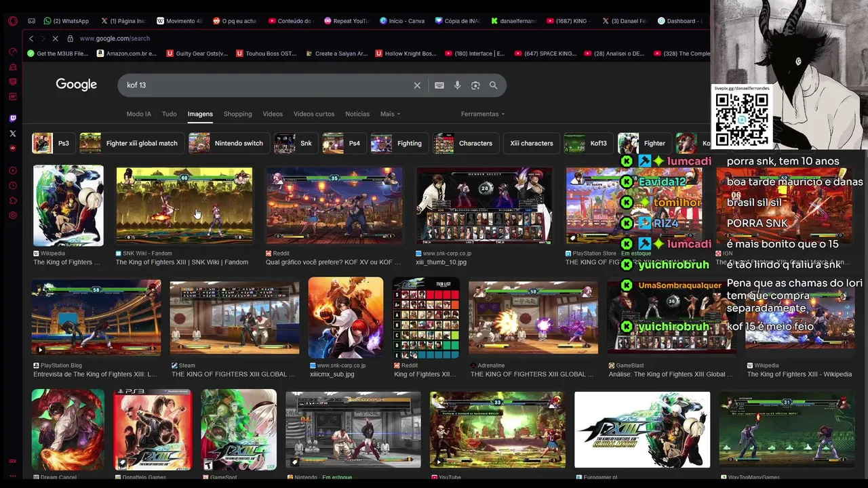Open Twitch from the Opera sidebar

coord(12,119)
